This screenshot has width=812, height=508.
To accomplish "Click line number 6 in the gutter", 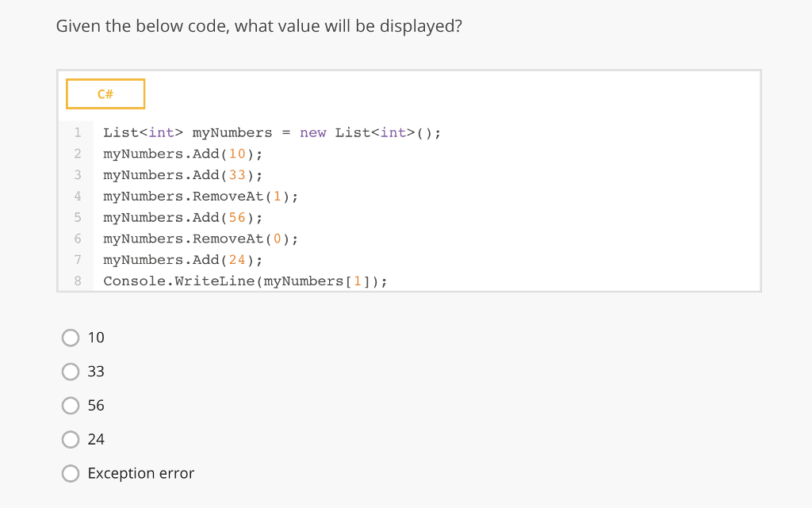I will 78,239.
